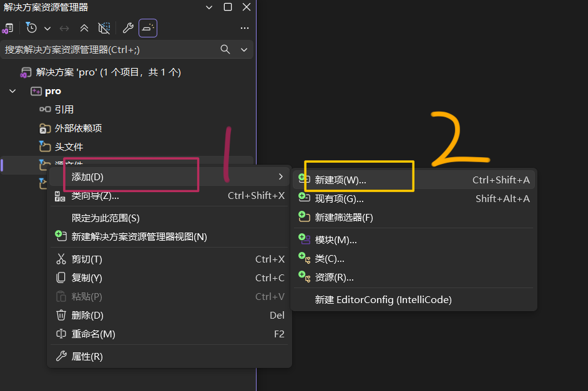Click the new filter folder icon
This screenshot has width=588, height=391.
[x=304, y=216]
